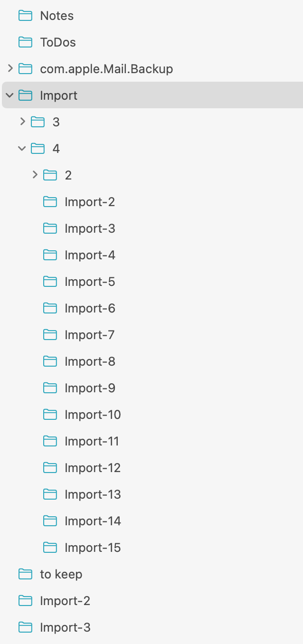Open the Import-12 mailbox
The height and width of the screenshot is (644, 303).
click(93, 468)
